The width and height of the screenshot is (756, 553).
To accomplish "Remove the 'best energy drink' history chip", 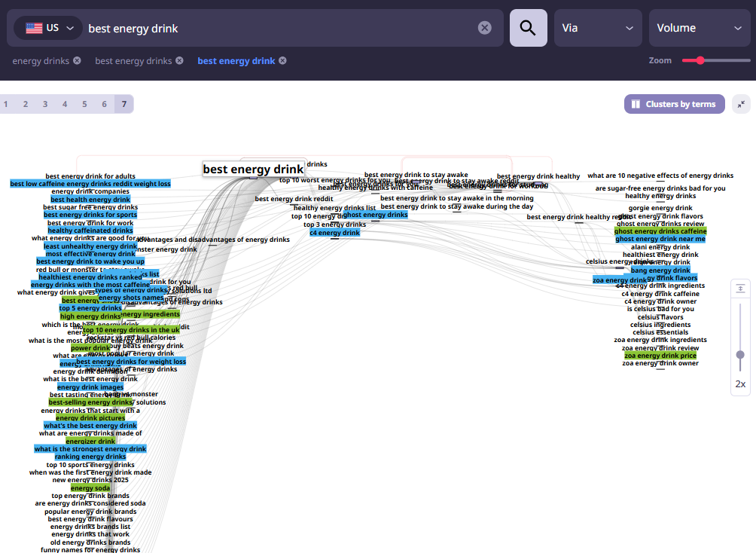I will (x=282, y=61).
